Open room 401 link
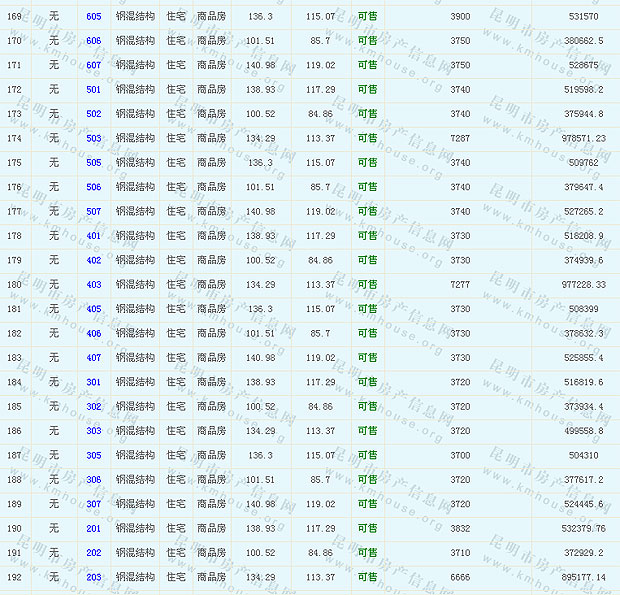The height and width of the screenshot is (595, 620). 94,236
